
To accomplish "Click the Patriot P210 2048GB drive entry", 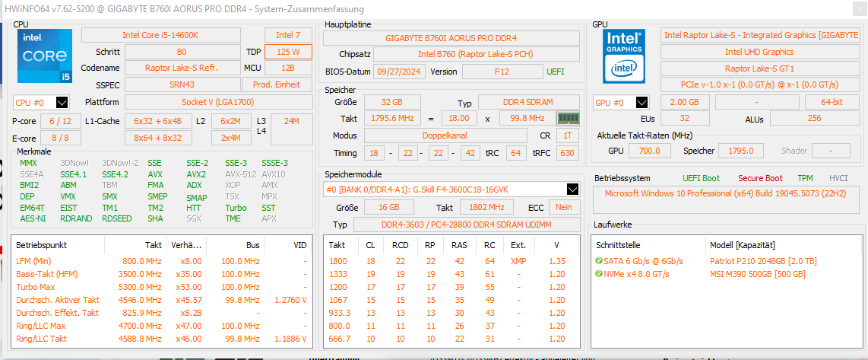I will point(763,261).
